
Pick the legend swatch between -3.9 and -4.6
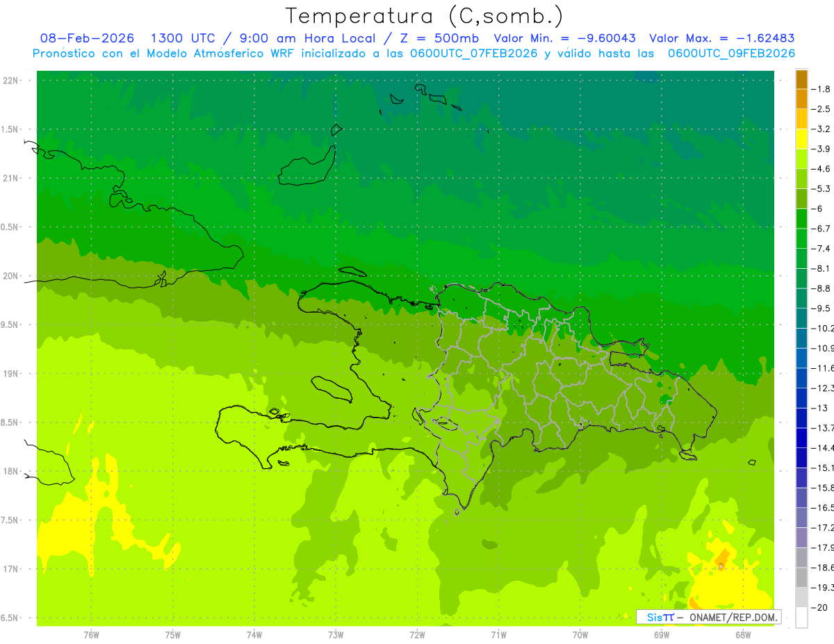801,159
